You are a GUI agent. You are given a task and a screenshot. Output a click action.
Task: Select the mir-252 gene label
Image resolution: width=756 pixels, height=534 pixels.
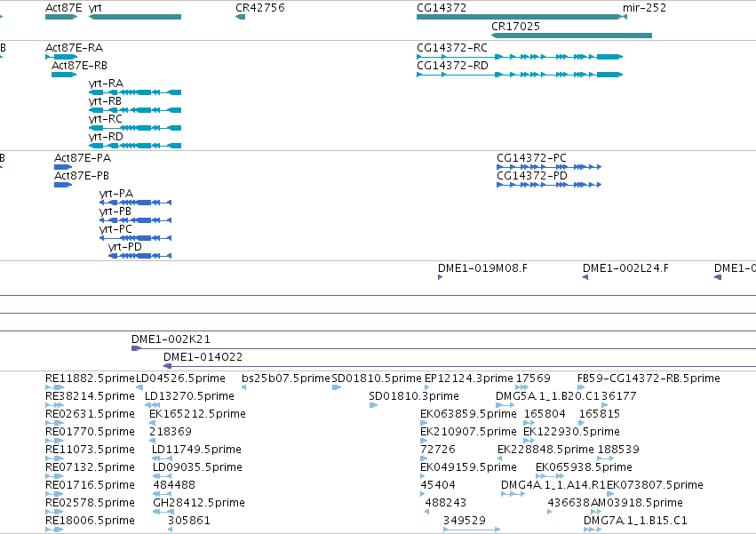point(644,8)
